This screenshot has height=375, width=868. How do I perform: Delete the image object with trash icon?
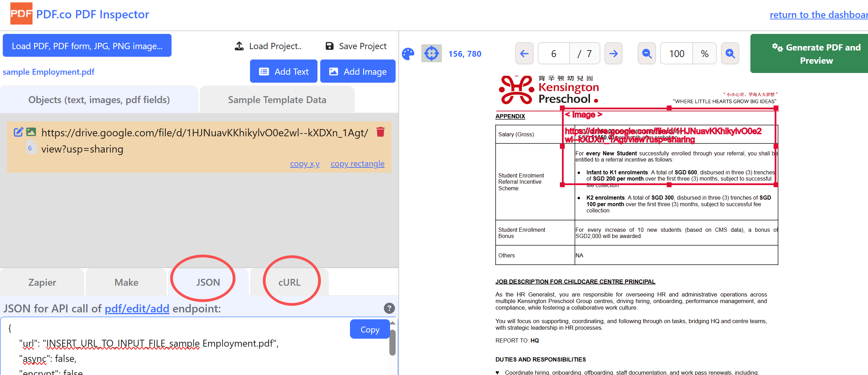click(380, 132)
